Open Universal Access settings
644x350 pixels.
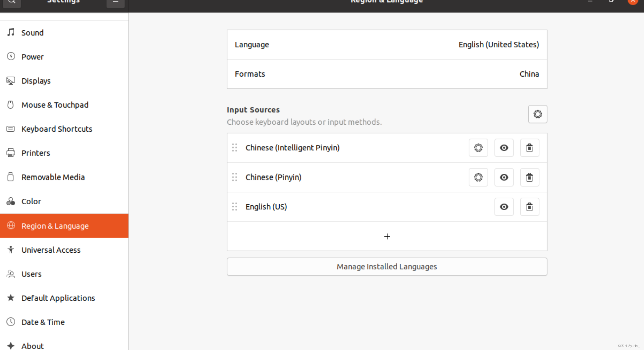point(51,250)
